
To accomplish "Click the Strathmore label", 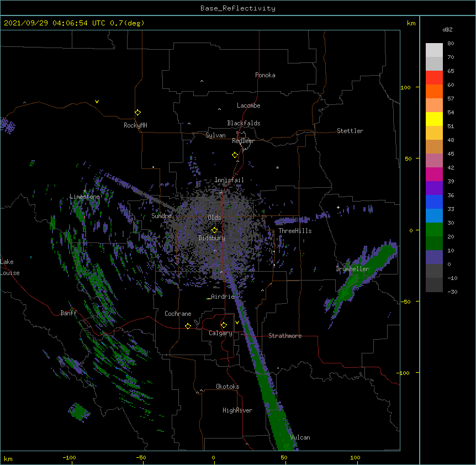I will (285, 336).
